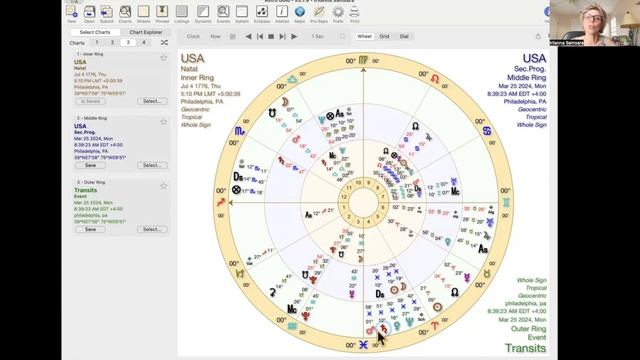Stop the time animation
This screenshot has height=360, width=640.
[x=271, y=36]
